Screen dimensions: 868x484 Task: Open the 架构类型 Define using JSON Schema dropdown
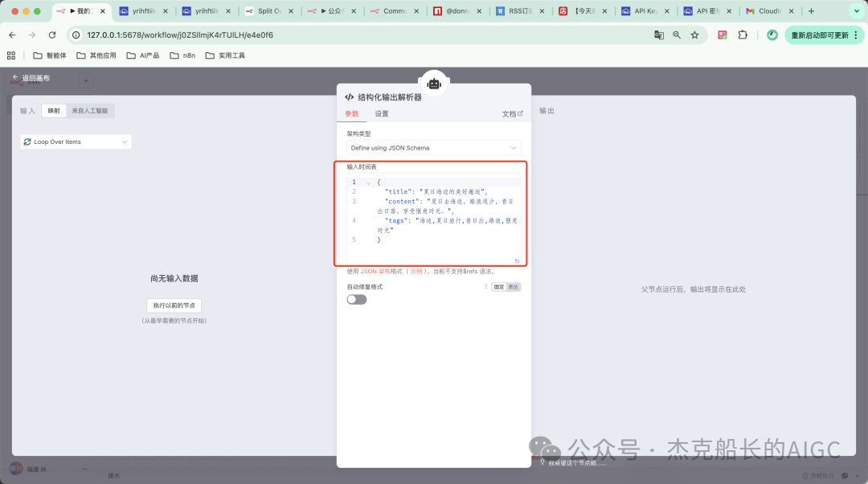pos(433,148)
